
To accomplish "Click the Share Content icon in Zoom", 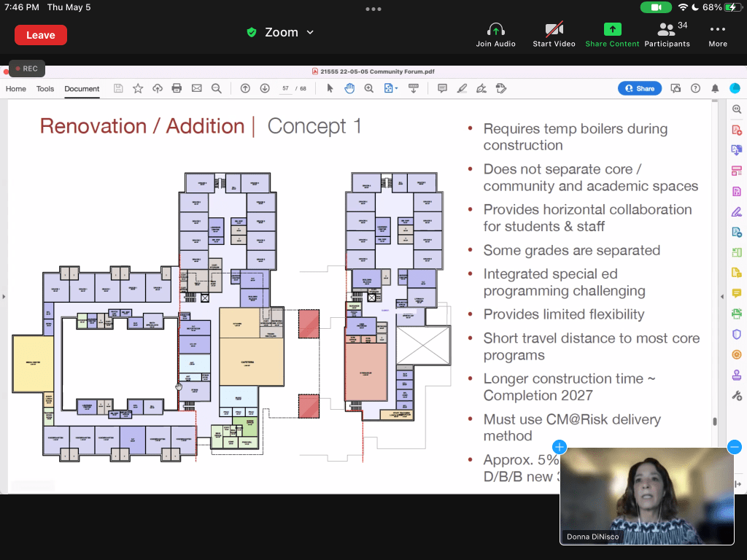I will coord(612,34).
